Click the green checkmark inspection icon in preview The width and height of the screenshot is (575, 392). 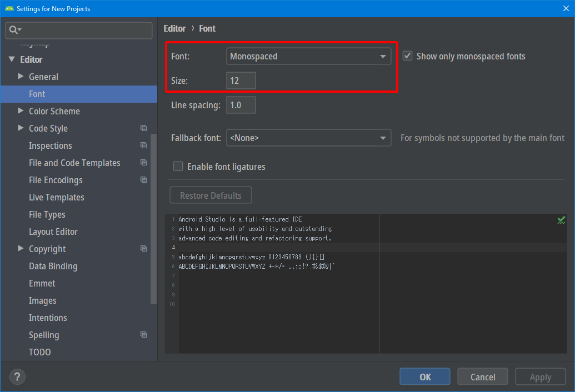click(561, 220)
